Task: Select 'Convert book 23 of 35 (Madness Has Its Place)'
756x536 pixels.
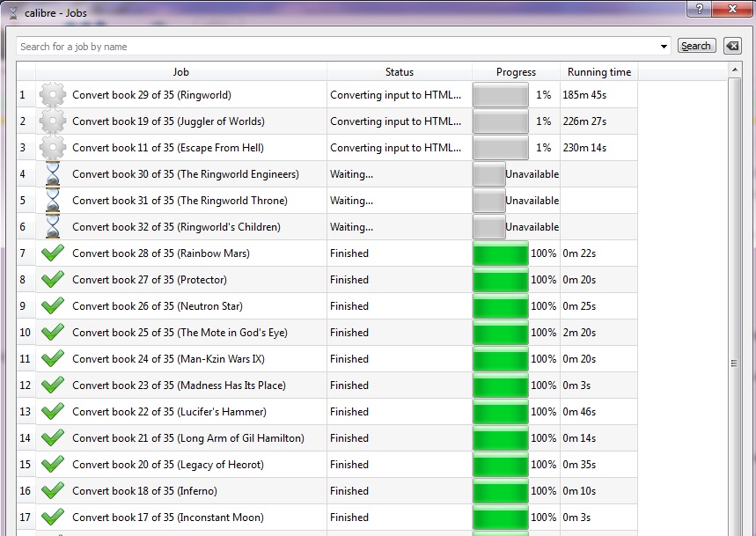Action: [x=179, y=385]
